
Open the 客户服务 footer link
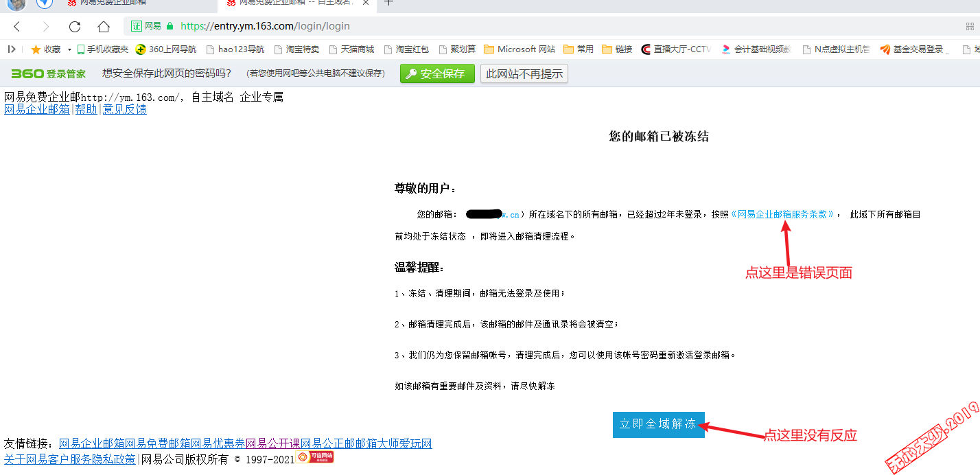click(x=70, y=459)
